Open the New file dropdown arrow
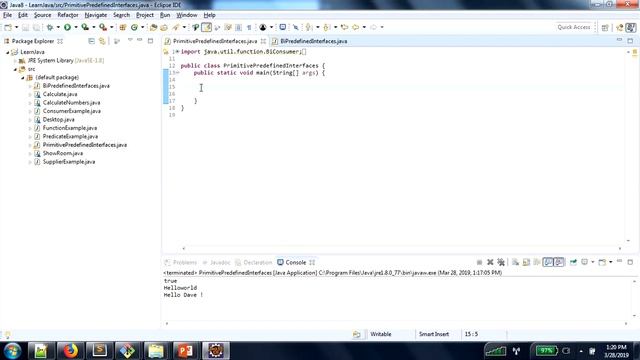 [16, 27]
